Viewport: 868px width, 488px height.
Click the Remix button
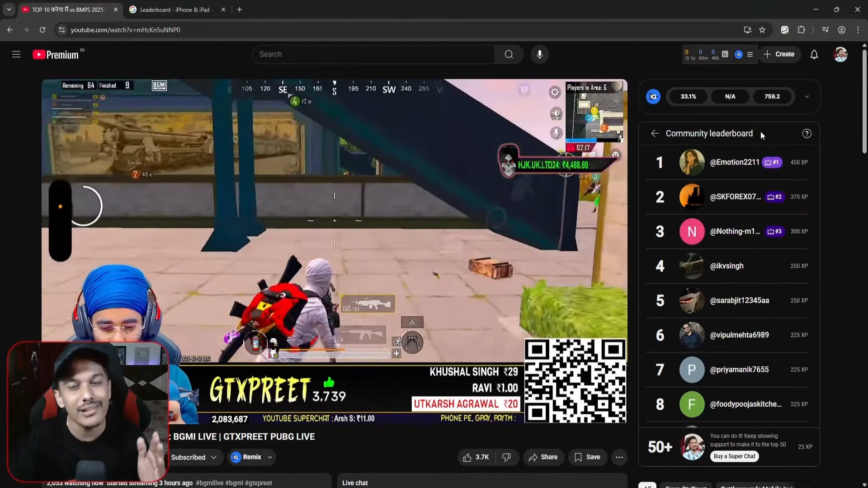click(x=246, y=457)
